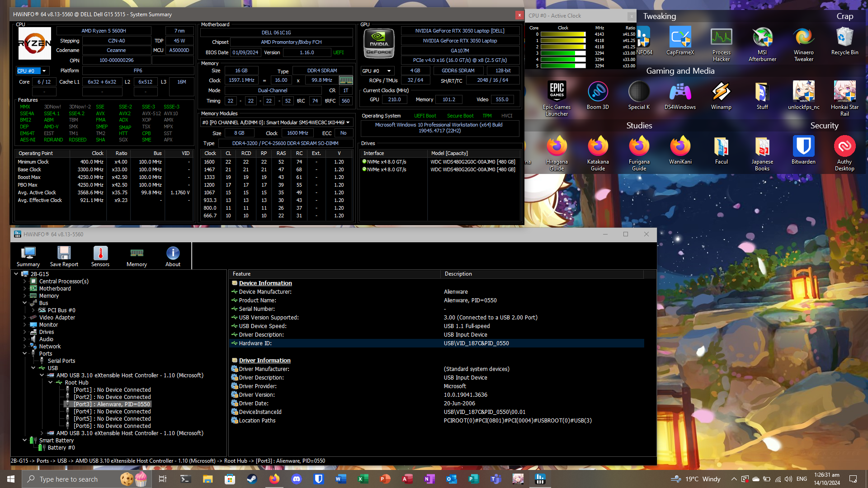Launch Epic Games Launcher shortcut
Viewport: 868px width, 488px height.
[557, 99]
